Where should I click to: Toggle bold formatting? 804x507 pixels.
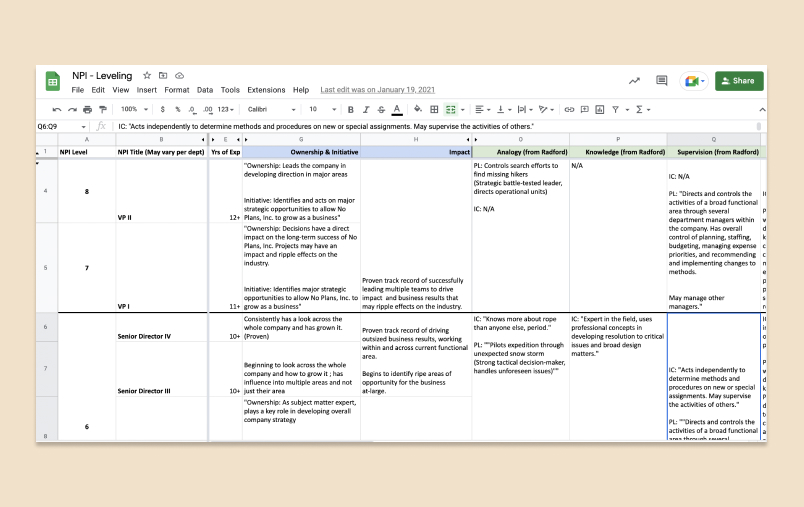[351, 109]
